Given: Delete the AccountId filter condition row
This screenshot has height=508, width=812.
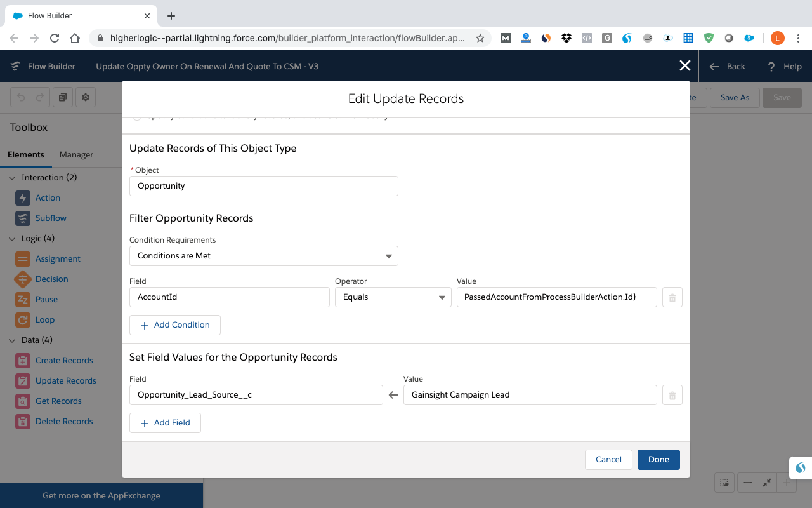Looking at the screenshot, I should (672, 297).
